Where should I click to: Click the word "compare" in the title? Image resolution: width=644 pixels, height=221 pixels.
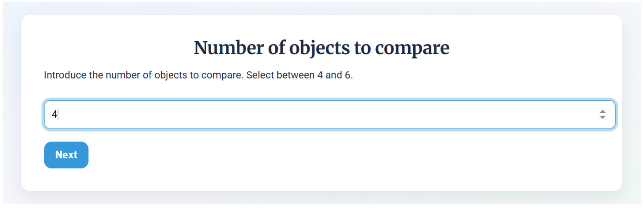point(412,48)
